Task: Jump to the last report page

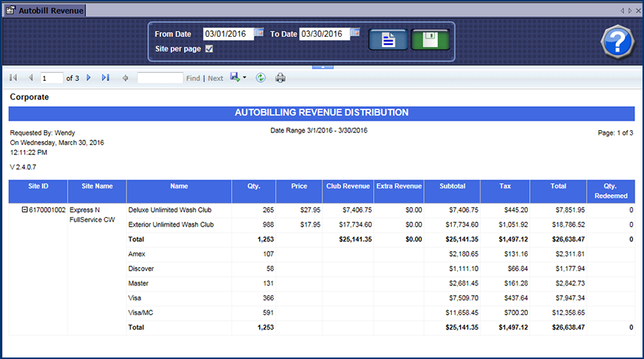Action: point(105,78)
